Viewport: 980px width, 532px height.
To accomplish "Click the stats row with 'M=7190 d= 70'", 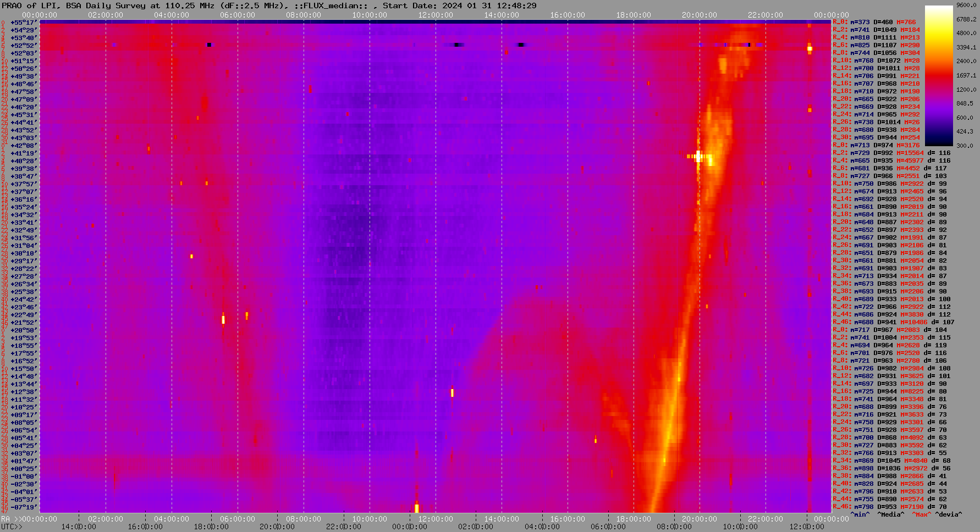I will coord(890,507).
